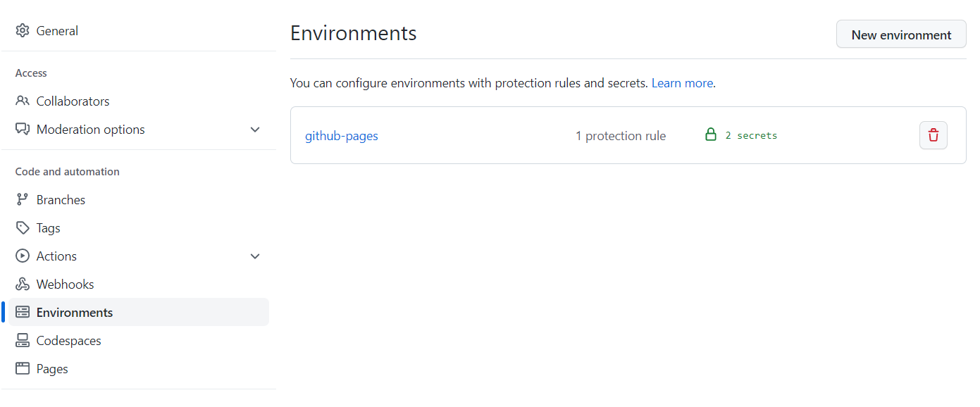Viewport: 980px width, 407px height.
Task: Click the Branches git-branch icon
Action: tap(23, 200)
